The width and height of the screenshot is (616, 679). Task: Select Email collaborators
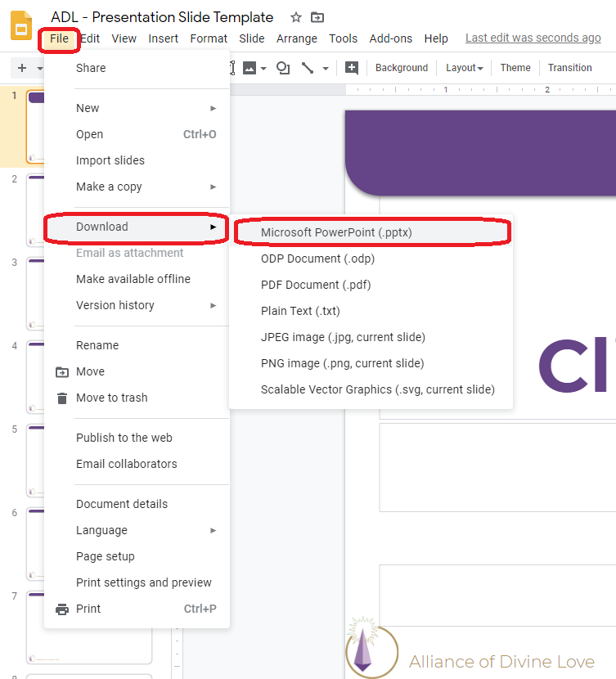(x=137, y=464)
